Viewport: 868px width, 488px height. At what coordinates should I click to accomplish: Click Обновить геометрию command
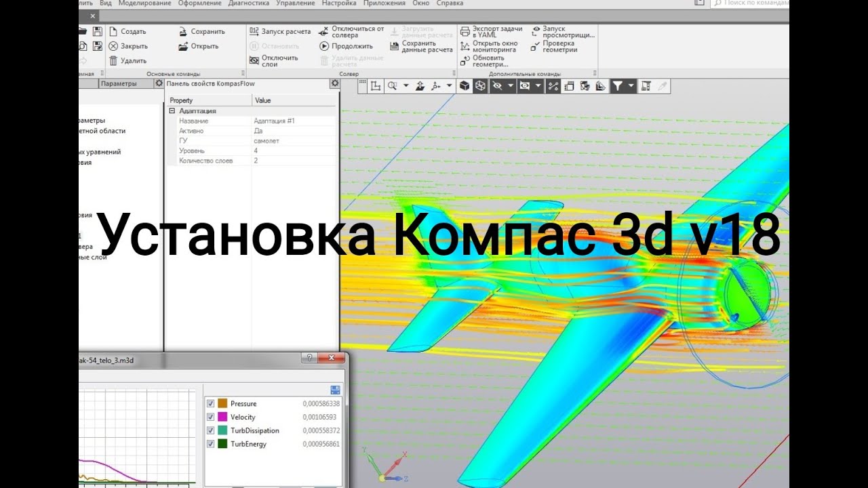click(x=486, y=62)
